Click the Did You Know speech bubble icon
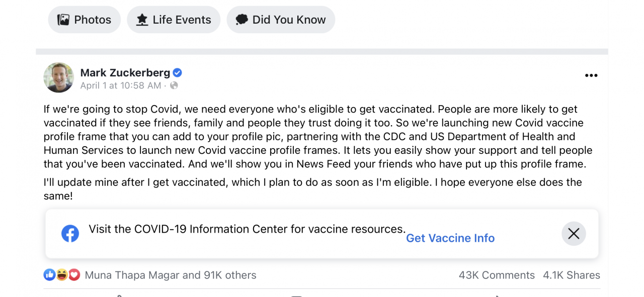Image resolution: width=644 pixels, height=297 pixels. pyautogui.click(x=242, y=20)
